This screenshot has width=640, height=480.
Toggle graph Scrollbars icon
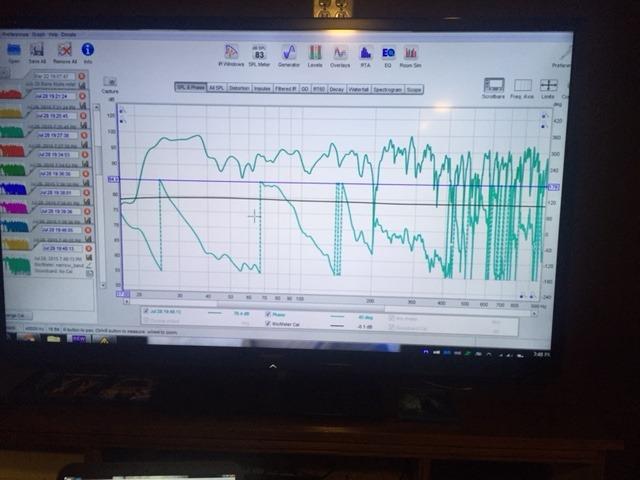point(494,85)
